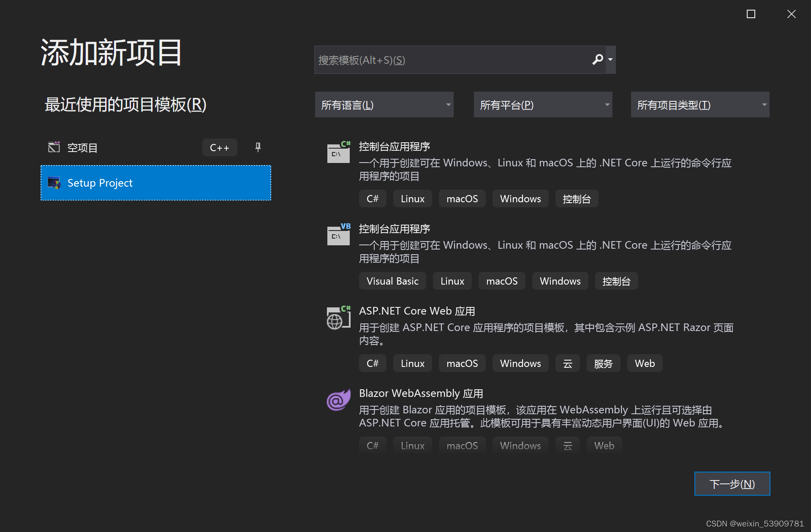The width and height of the screenshot is (811, 532).
Task: Click the Visual Basic tag label
Action: coord(392,281)
